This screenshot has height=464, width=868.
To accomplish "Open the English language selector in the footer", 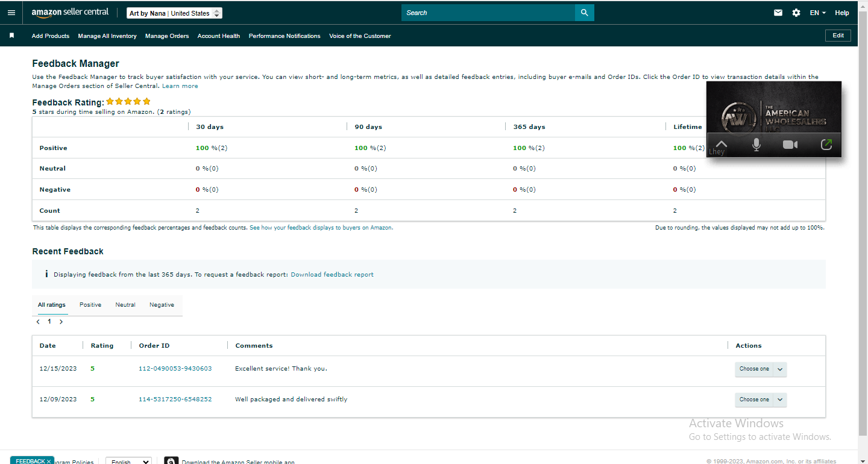I will 128,461.
